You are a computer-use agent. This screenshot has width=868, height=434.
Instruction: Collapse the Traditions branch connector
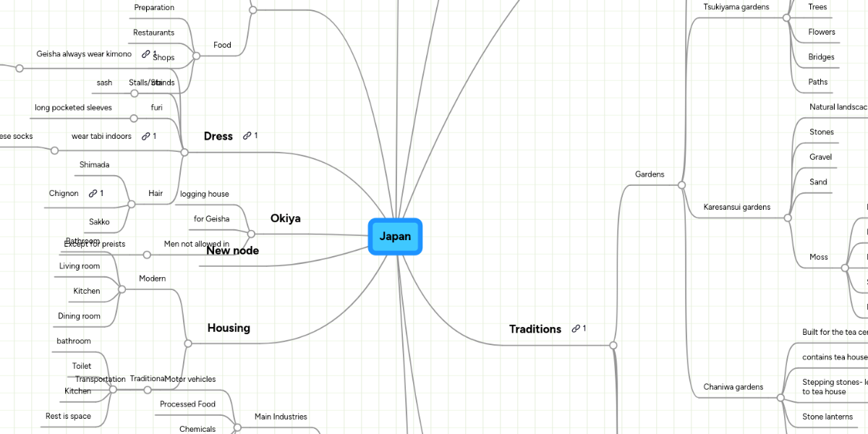click(x=613, y=345)
